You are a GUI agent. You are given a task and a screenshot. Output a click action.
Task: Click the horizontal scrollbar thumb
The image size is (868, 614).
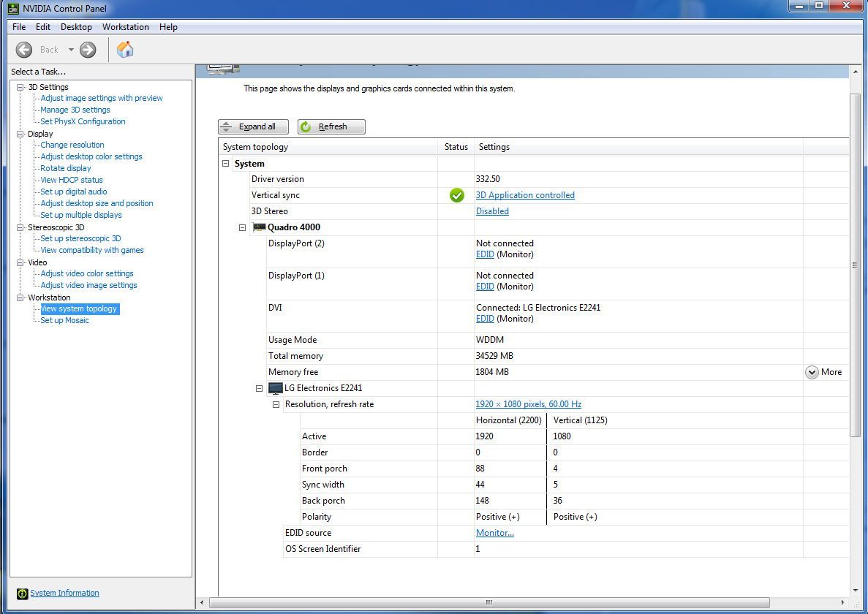[x=488, y=602]
